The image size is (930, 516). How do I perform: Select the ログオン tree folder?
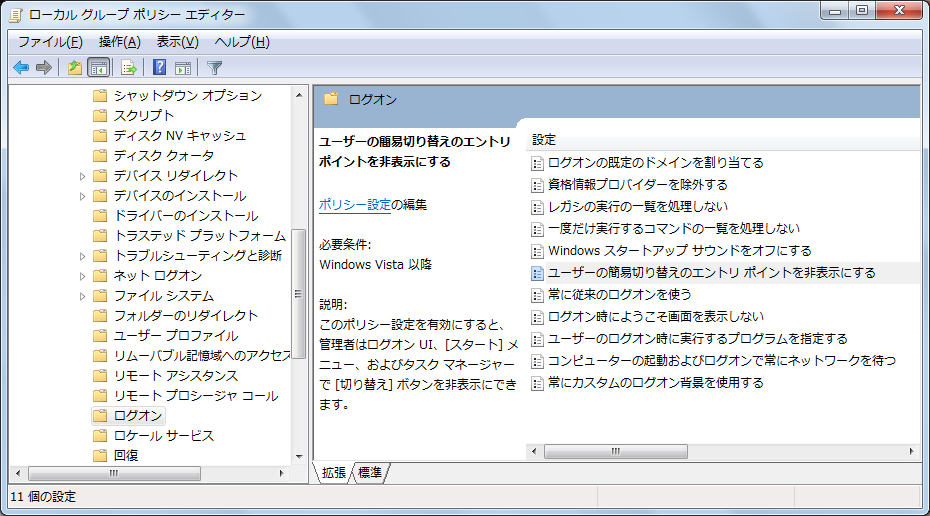coord(138,416)
